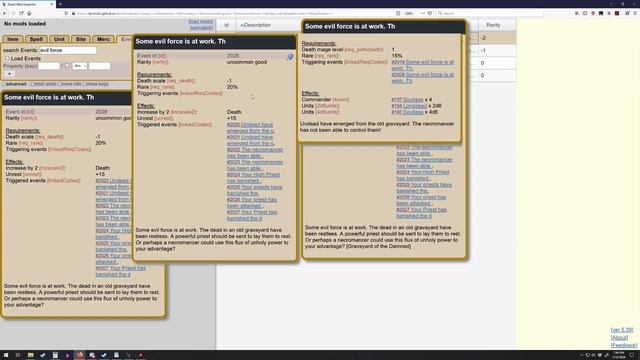Open the #194 Longdead unit link
The height and width of the screenshot is (360, 640).
[409, 106]
